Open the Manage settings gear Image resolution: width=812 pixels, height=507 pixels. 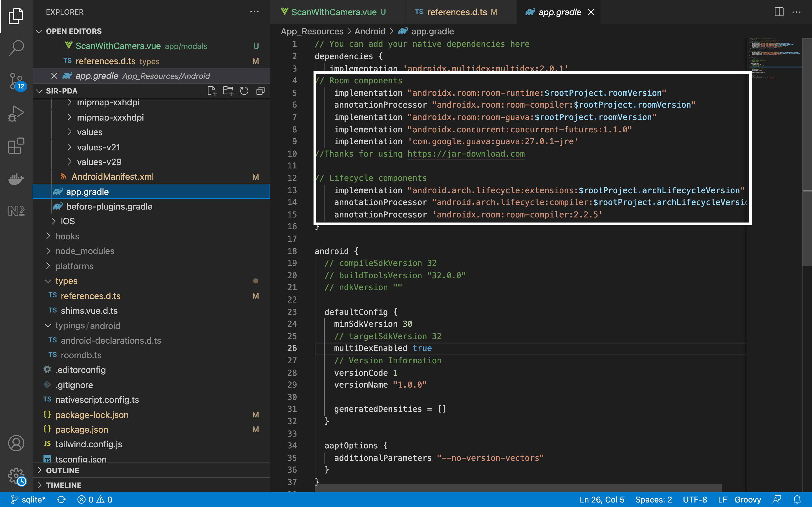16,475
